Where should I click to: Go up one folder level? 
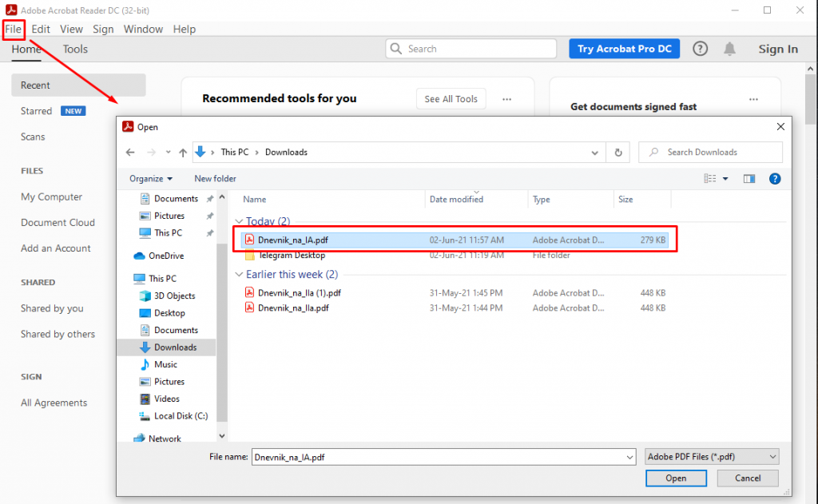183,153
